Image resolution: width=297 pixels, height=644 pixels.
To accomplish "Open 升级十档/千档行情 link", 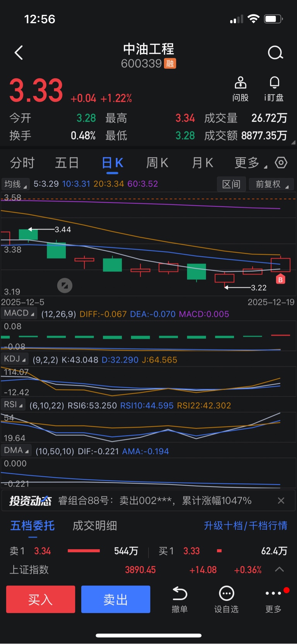I will [x=246, y=526].
